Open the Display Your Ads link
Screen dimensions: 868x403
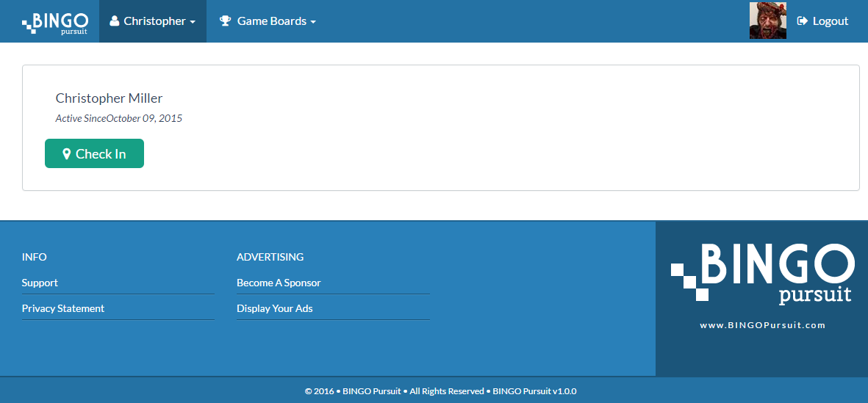[275, 308]
